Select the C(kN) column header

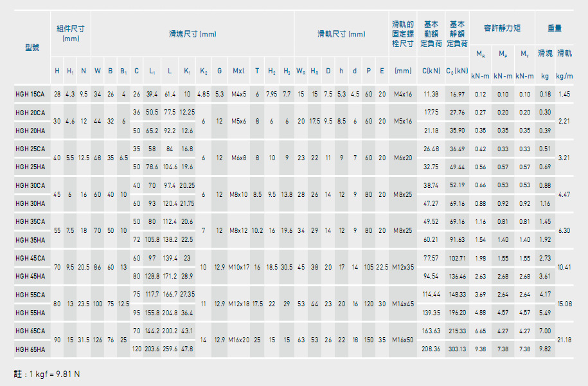(x=431, y=71)
